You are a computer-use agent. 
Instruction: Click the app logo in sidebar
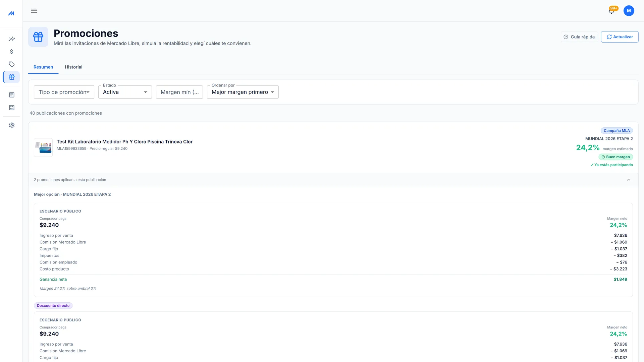pyautogui.click(x=11, y=13)
